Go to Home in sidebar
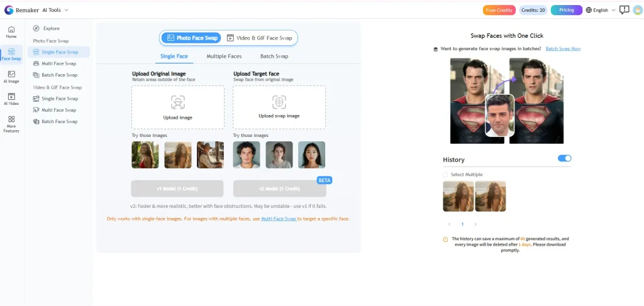Image resolution: width=644 pixels, height=306 pixels. click(x=11, y=33)
